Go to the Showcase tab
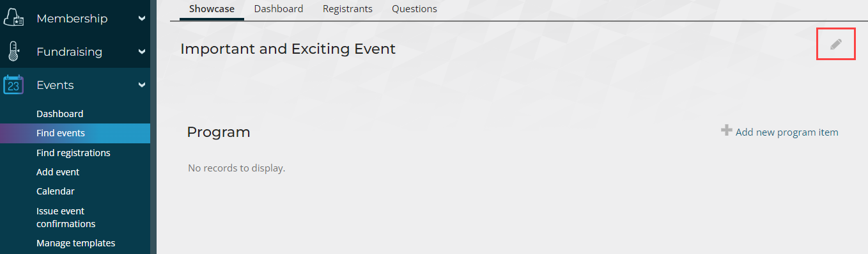The height and width of the screenshot is (254, 868). [x=212, y=9]
